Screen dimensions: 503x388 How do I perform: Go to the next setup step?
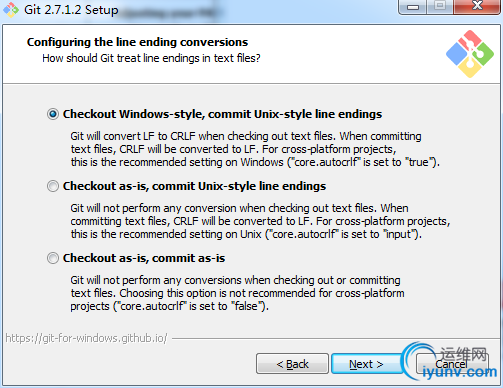(366, 364)
